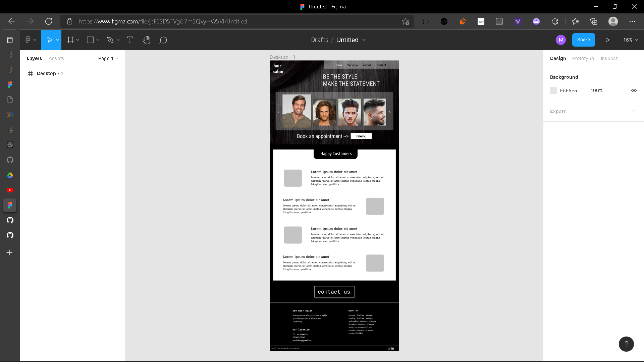This screenshot has width=644, height=362.
Task: Click the Share button
Action: coord(583,40)
